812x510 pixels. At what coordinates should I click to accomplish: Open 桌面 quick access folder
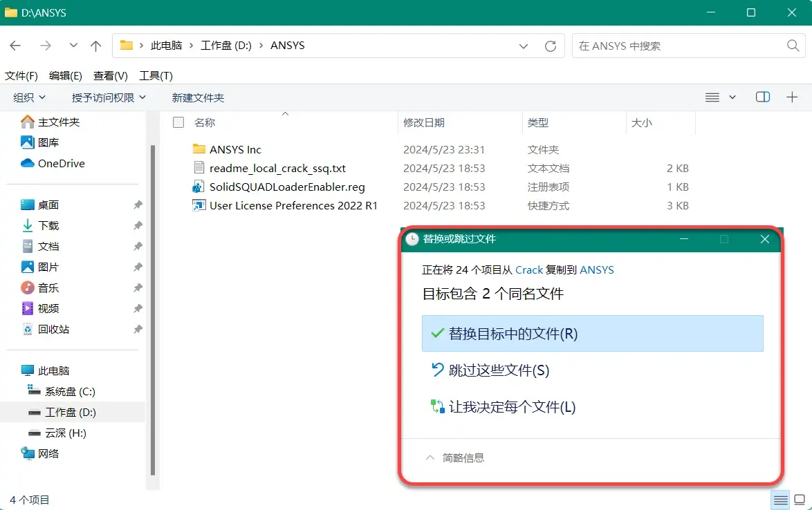pyautogui.click(x=39, y=205)
